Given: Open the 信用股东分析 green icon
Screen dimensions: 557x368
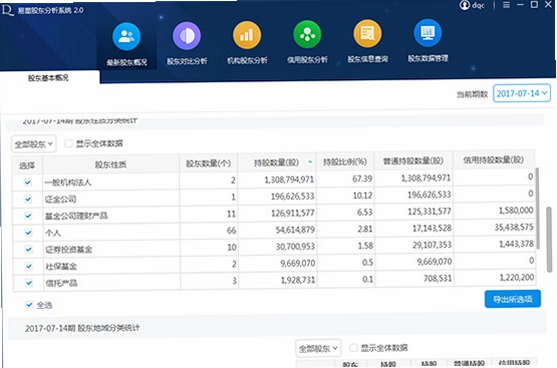Looking at the screenshot, I should pos(307,34).
